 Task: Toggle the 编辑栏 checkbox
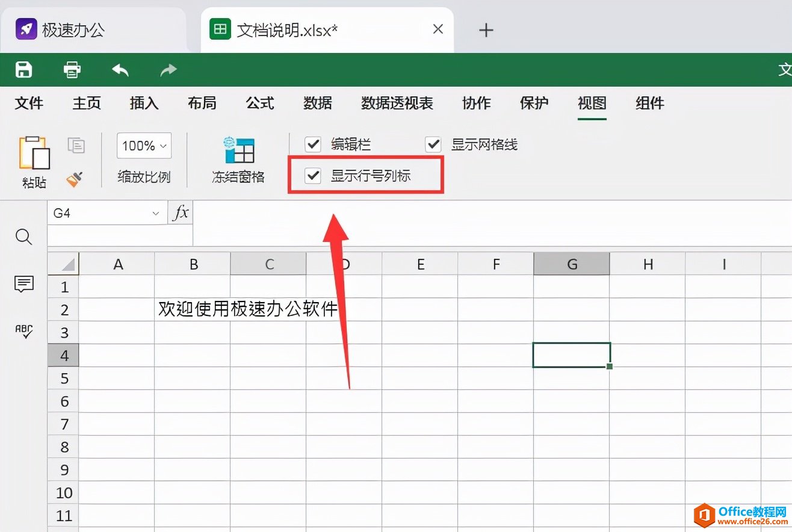click(312, 144)
